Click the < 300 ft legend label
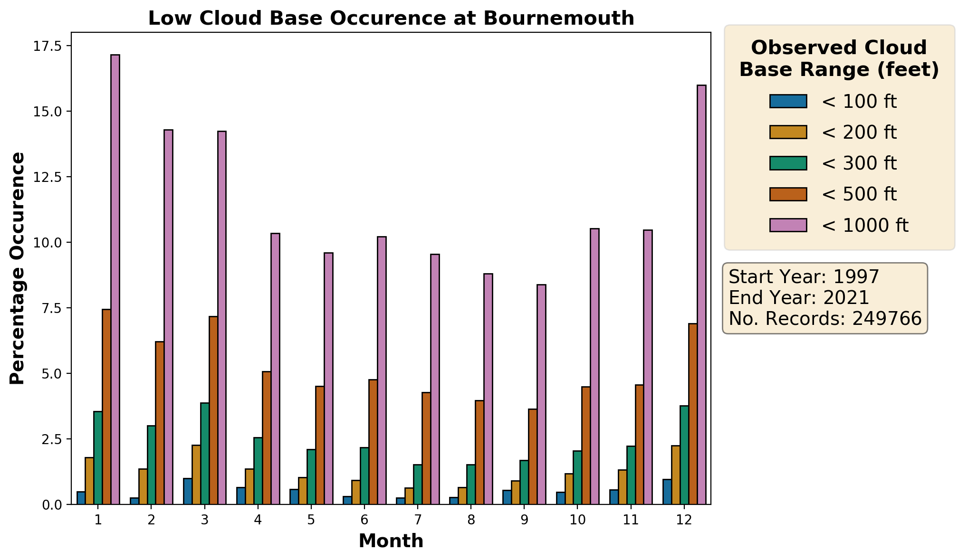 tap(859, 163)
